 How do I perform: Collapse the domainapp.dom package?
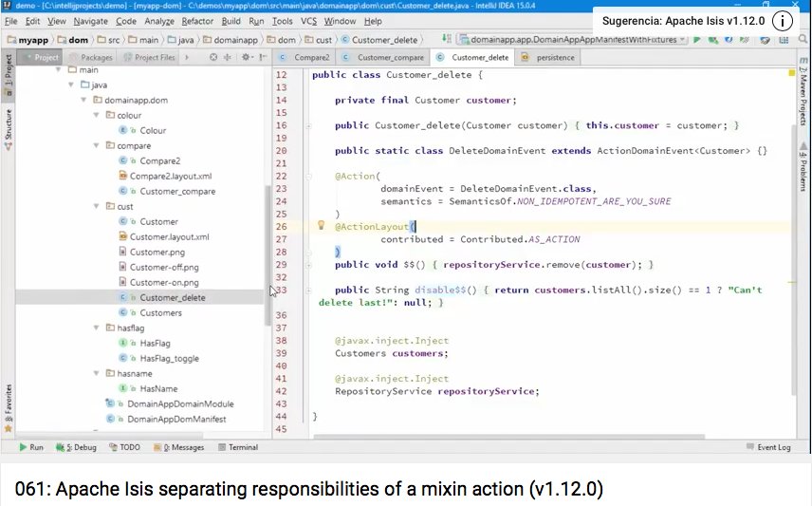(83, 100)
